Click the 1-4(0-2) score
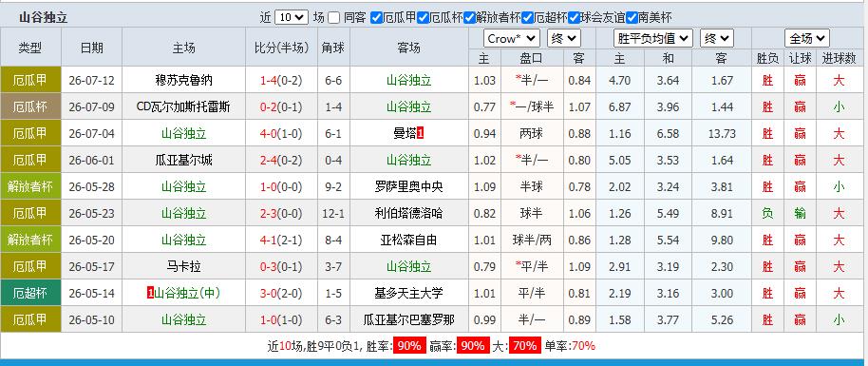This screenshot has height=366, width=868. pos(281,81)
